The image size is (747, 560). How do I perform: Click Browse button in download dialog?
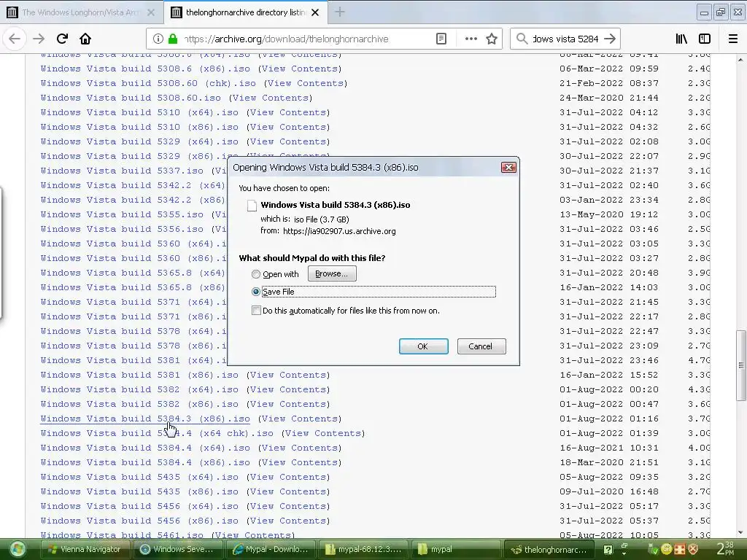[x=332, y=274]
